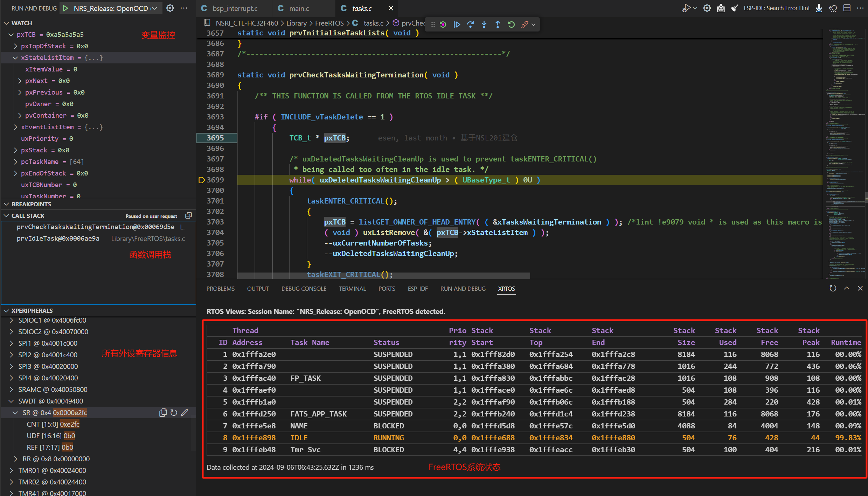Open the ESP-IDF panel tab
The height and width of the screenshot is (496, 868).
point(418,289)
